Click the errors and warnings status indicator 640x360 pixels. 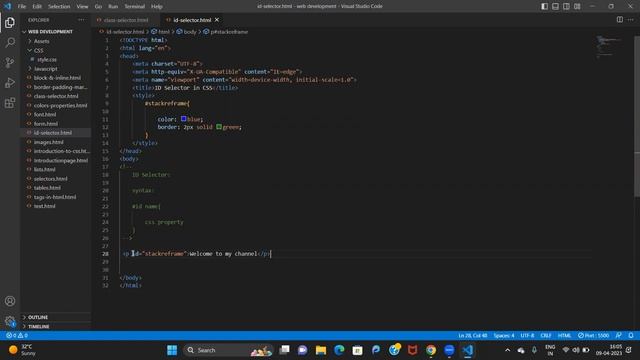[17, 336]
